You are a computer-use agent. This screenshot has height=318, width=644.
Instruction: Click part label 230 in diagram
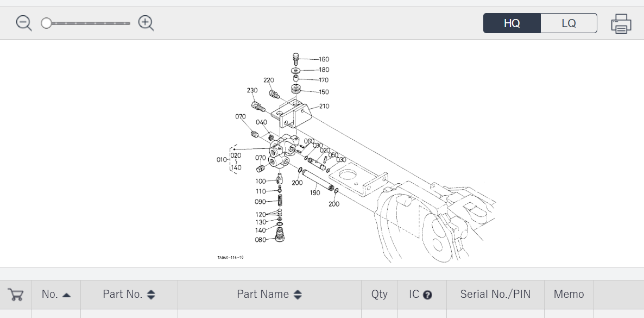coord(252,91)
